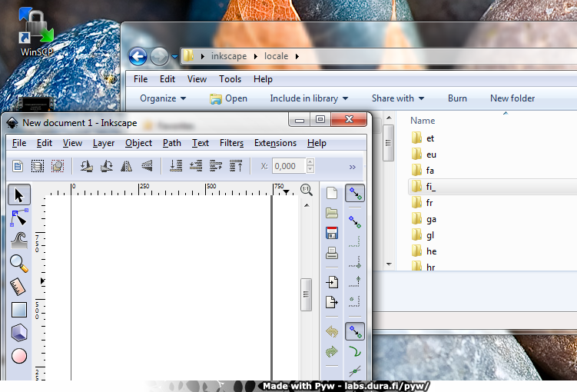577x392 pixels.
Task: Select the 3D box tool
Action: [x=19, y=332]
